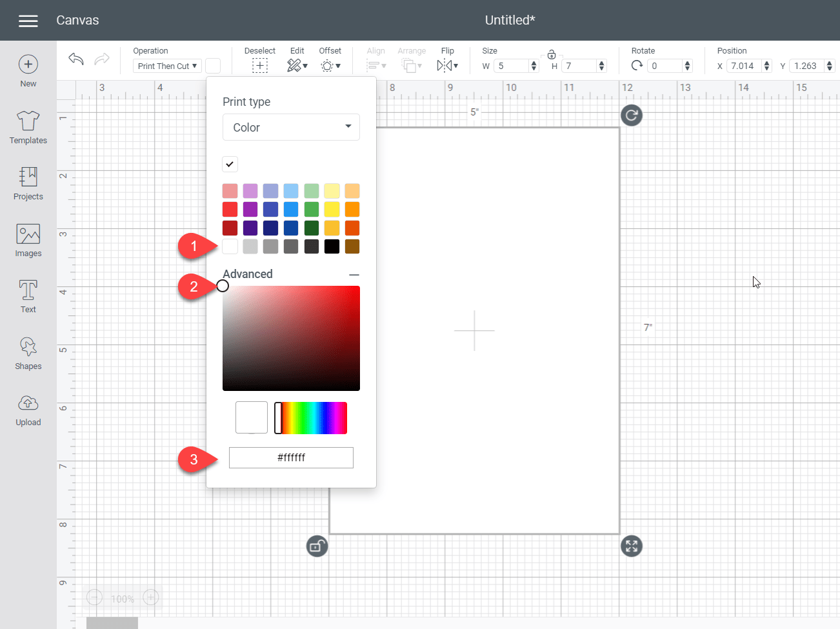Pick the pastel blue color swatch
The image size is (840, 629).
[x=291, y=191]
